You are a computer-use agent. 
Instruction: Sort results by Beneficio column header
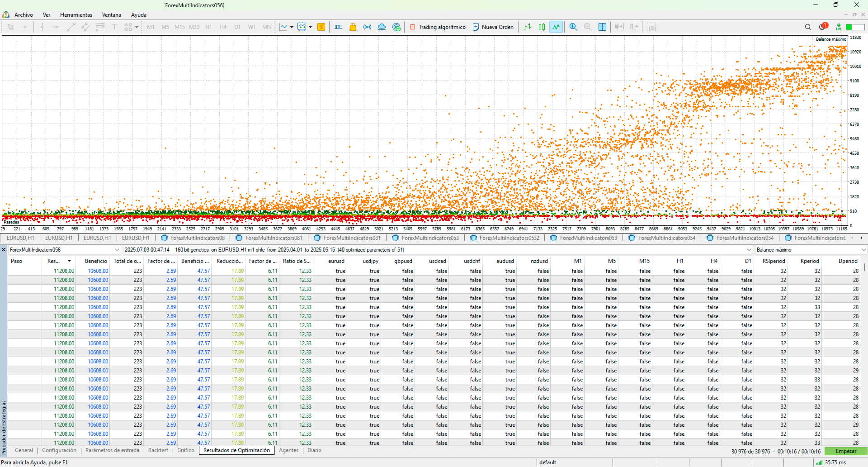tap(96, 261)
